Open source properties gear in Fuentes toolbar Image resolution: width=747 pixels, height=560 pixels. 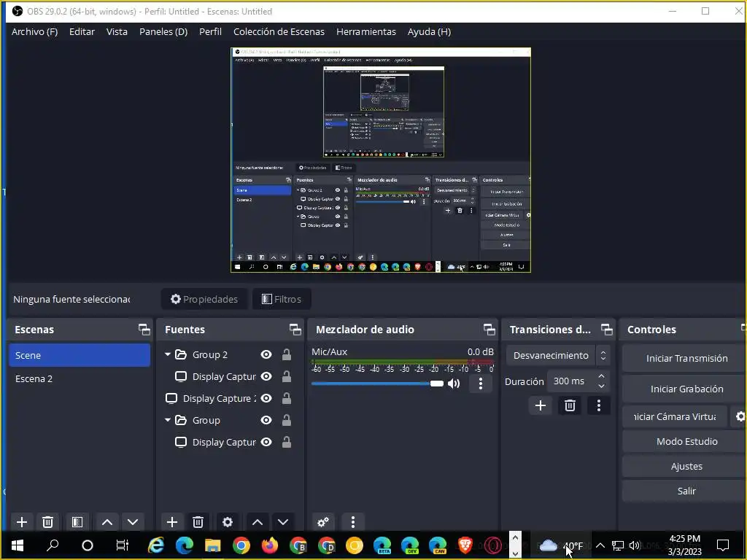(228, 522)
